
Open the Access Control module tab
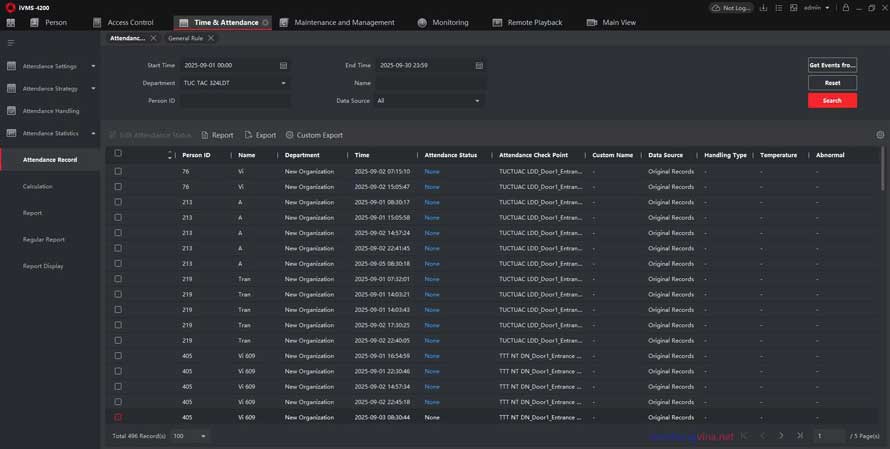[130, 22]
